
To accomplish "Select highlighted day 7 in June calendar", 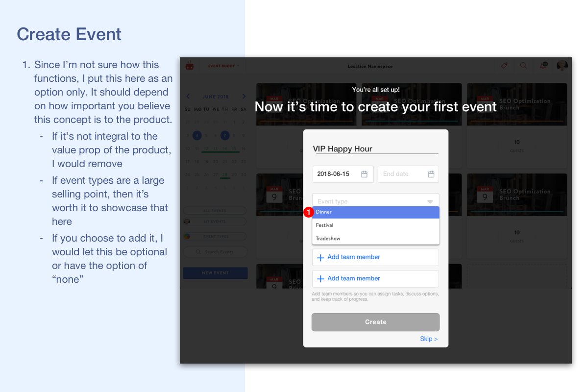I will 225,135.
